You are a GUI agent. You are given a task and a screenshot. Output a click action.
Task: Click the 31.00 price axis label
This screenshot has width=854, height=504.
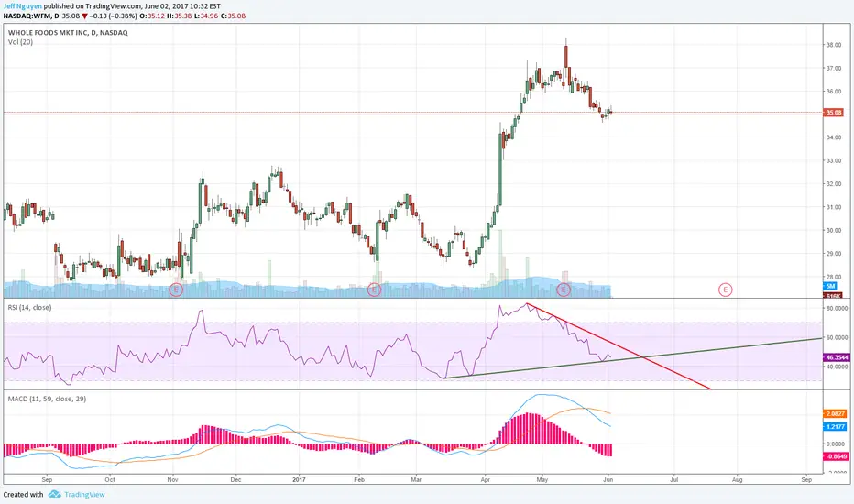[x=834, y=207]
